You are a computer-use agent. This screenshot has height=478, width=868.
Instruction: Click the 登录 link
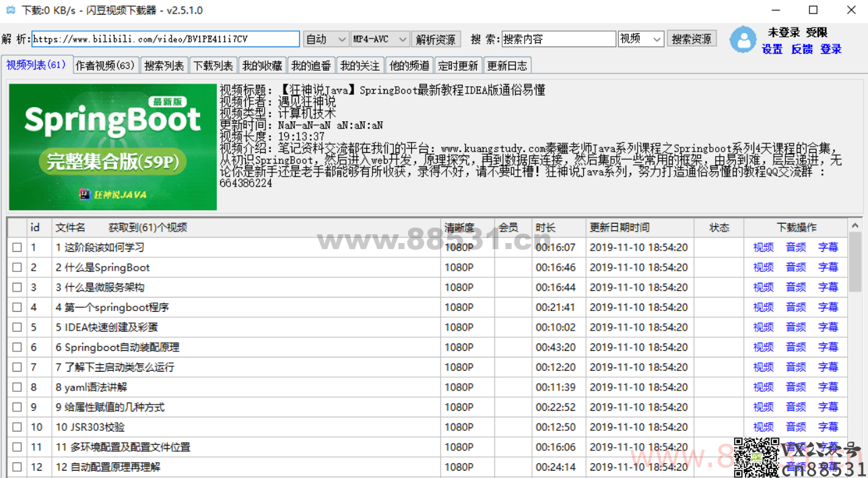click(x=831, y=49)
